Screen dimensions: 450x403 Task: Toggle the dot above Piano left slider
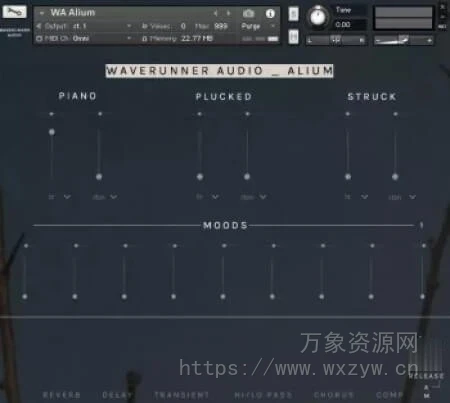pos(51,114)
